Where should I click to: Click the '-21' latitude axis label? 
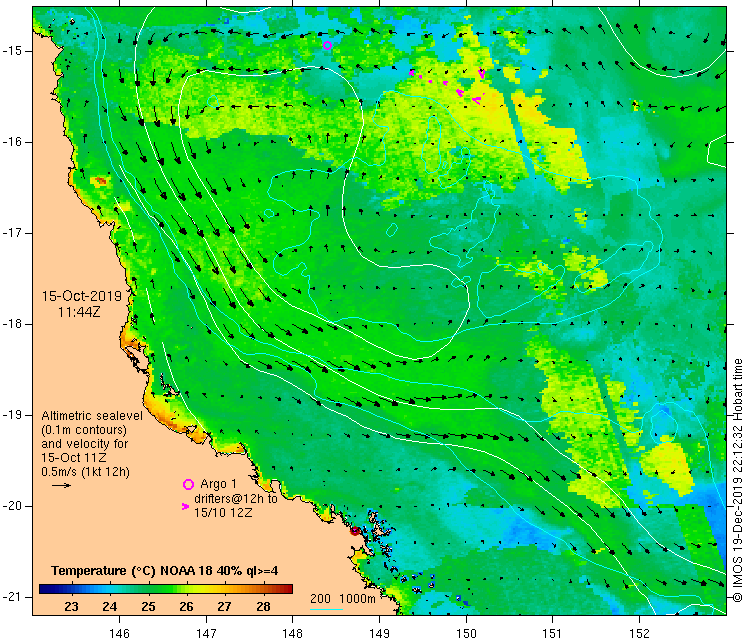(12, 597)
